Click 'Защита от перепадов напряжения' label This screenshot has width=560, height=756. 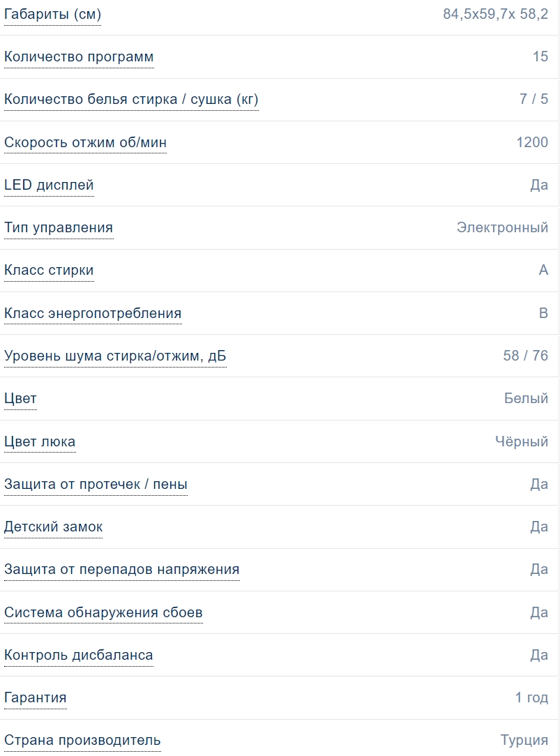coord(122,569)
